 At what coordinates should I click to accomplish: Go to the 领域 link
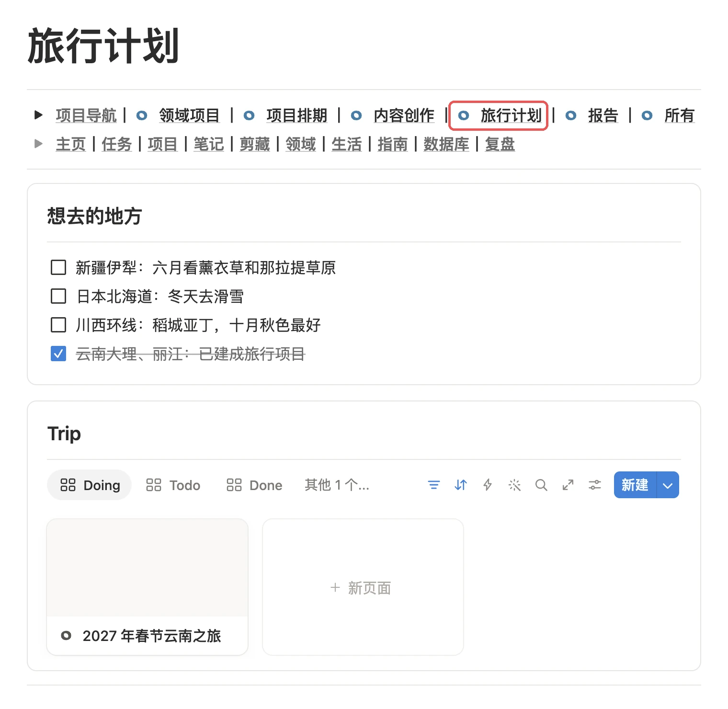click(301, 144)
